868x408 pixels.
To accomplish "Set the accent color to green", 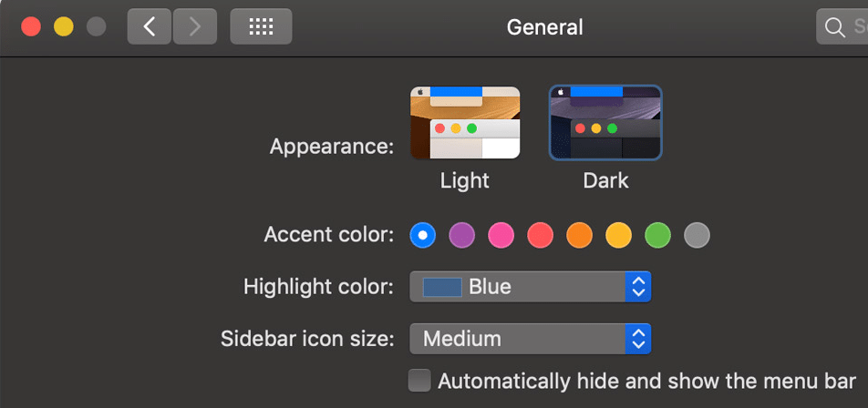I will point(657,235).
